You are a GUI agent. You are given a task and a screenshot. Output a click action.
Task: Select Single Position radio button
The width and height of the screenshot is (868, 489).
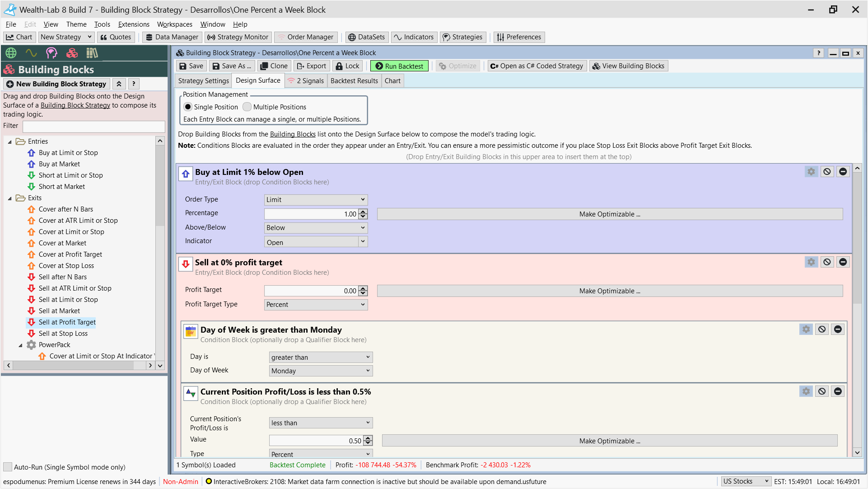[188, 107]
